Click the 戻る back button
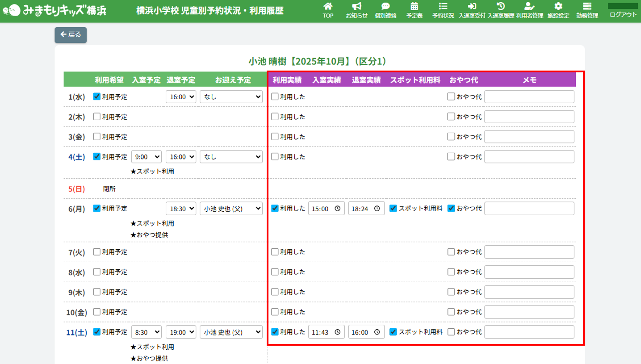 click(71, 35)
